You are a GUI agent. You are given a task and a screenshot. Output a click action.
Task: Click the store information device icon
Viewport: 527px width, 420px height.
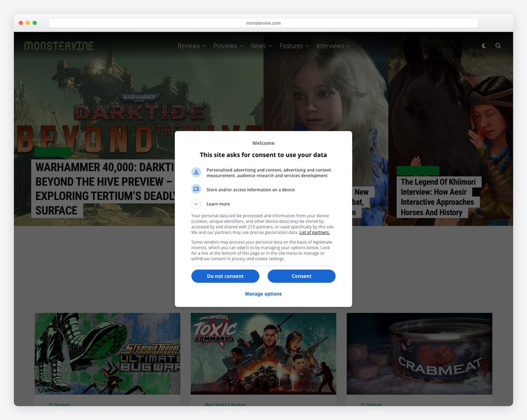[x=196, y=189]
